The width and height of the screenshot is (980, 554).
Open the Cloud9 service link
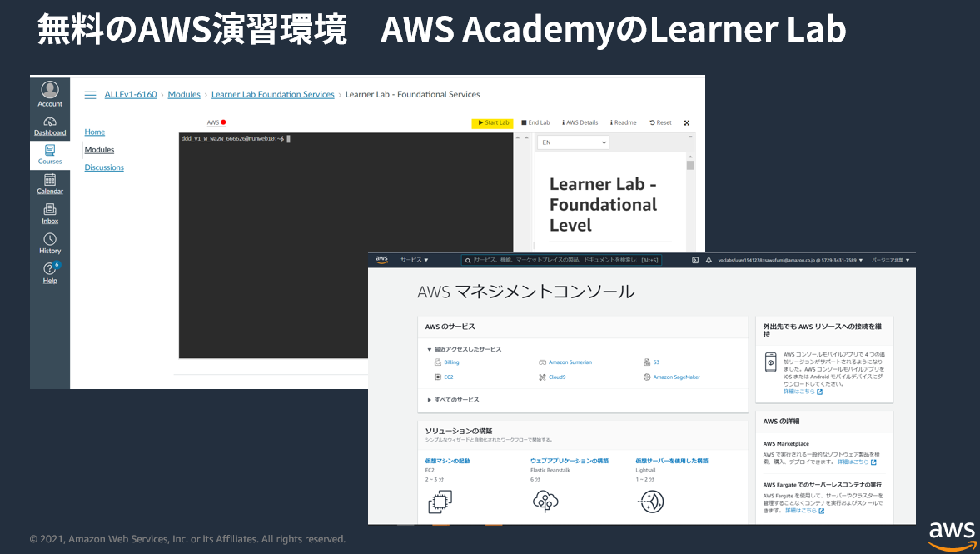[557, 377]
